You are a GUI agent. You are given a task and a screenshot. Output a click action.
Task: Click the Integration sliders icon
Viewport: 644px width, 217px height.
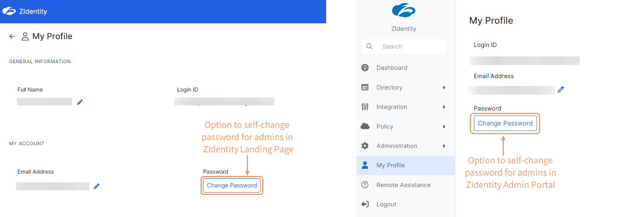click(365, 107)
